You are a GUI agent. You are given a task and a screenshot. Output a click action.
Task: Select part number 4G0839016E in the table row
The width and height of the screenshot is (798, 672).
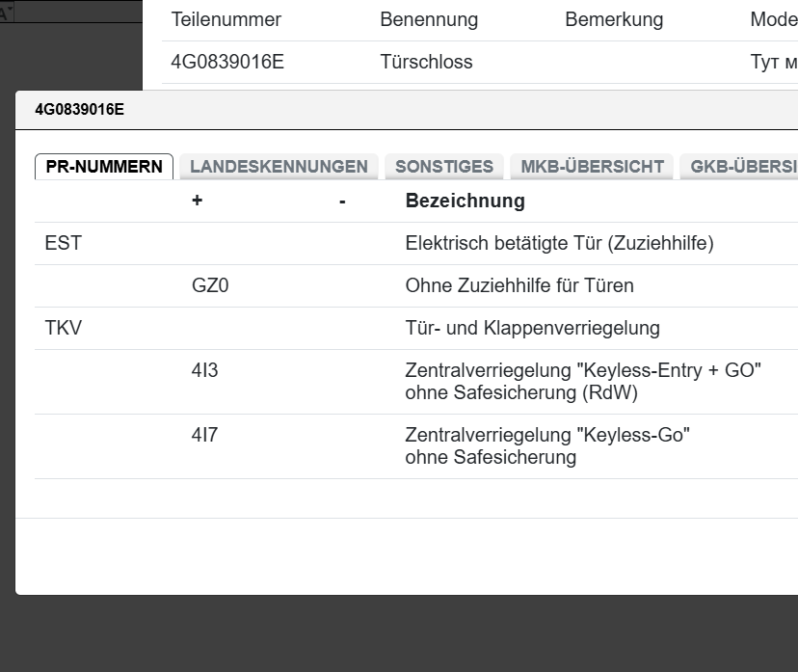tap(226, 63)
